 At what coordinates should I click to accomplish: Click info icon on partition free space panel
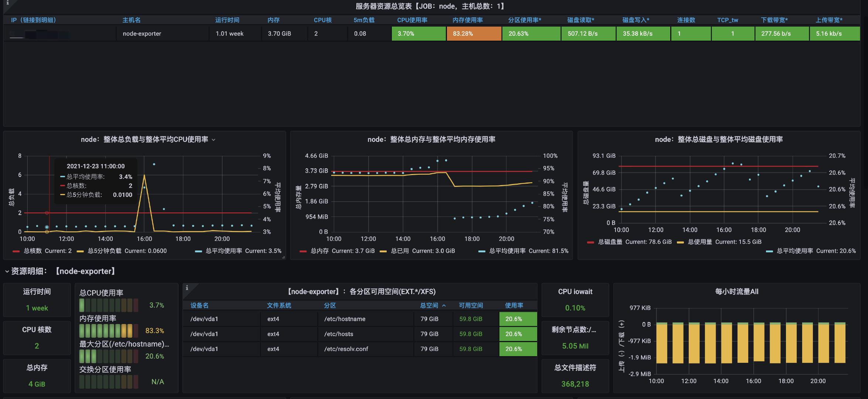coord(187,288)
